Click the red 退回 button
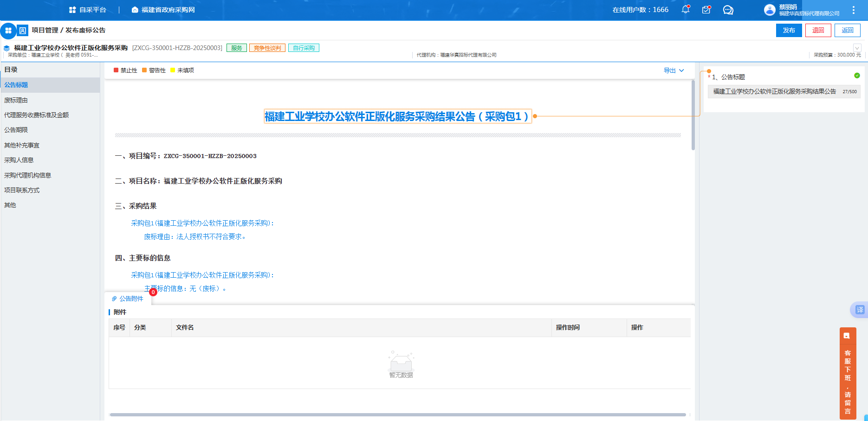868x421 pixels. point(818,30)
